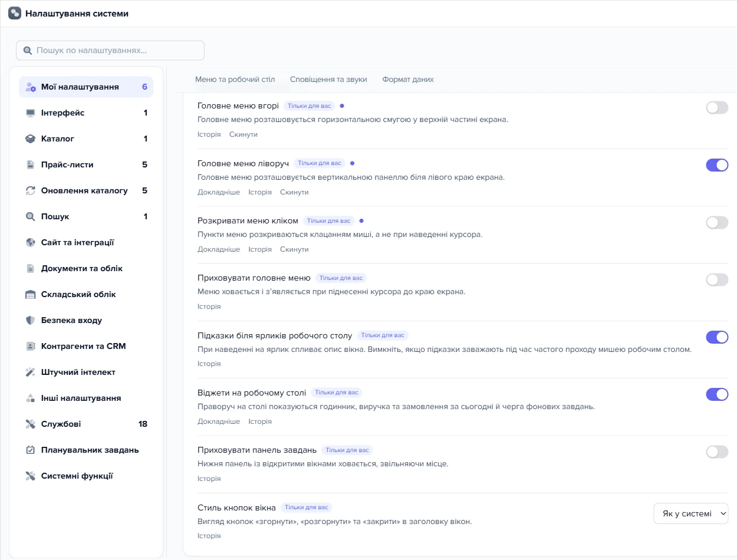Enable Приховувати головне меню switch
Screen dimensions: 737x560
[717, 279]
